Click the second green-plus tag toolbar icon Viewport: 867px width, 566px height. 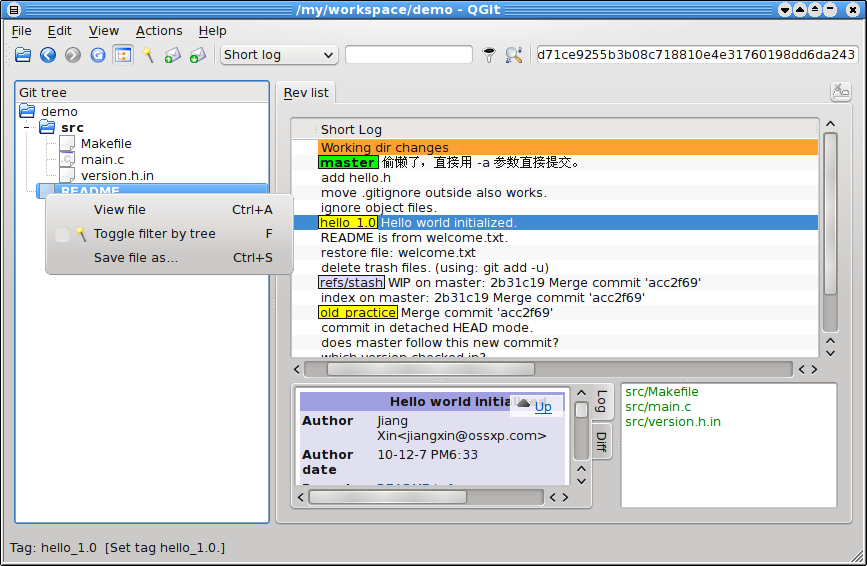(197, 55)
